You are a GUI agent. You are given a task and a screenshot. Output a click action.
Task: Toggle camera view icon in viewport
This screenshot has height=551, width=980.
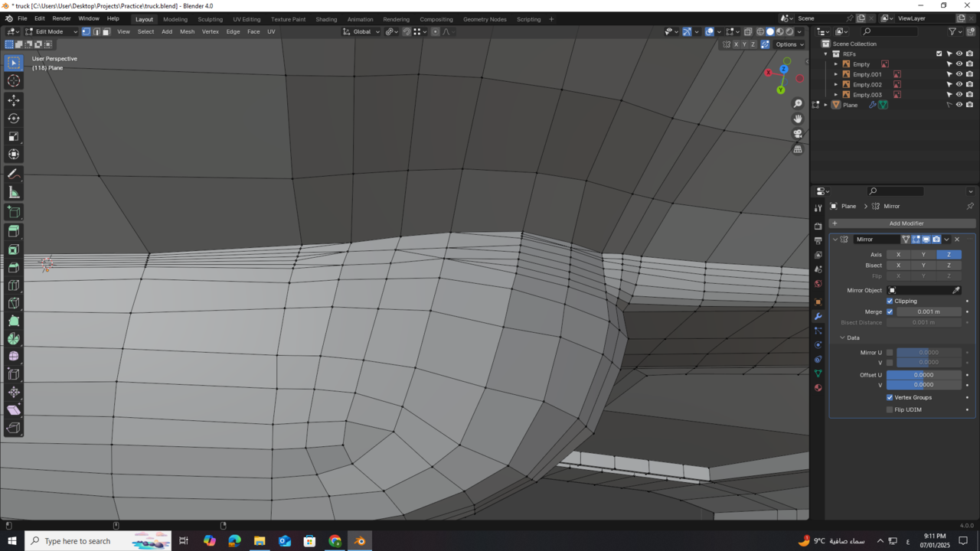(798, 134)
